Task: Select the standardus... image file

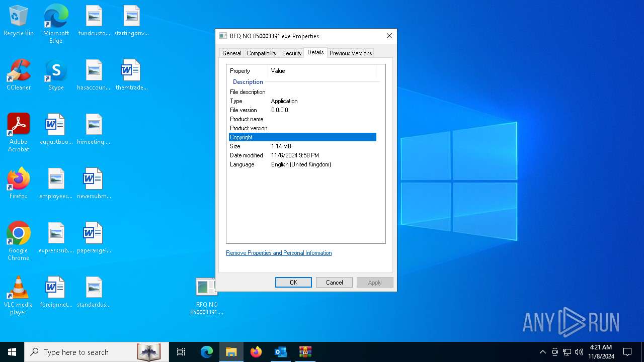Action: pyautogui.click(x=94, y=292)
